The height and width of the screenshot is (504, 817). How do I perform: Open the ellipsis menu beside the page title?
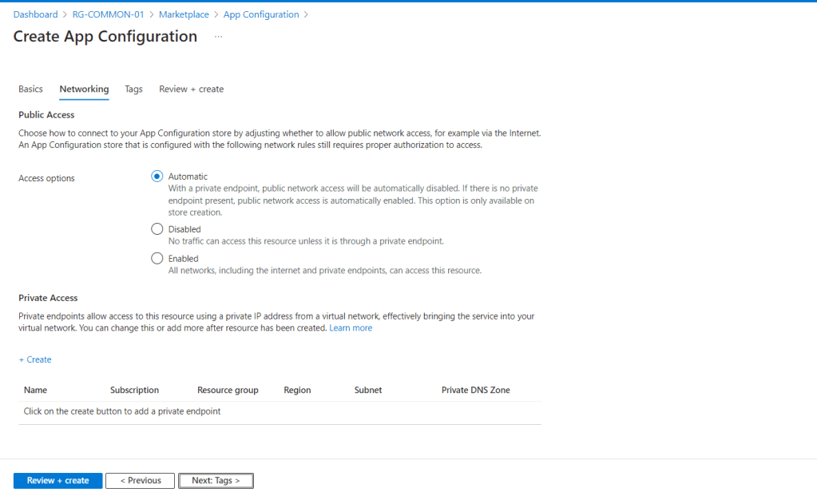click(x=218, y=36)
